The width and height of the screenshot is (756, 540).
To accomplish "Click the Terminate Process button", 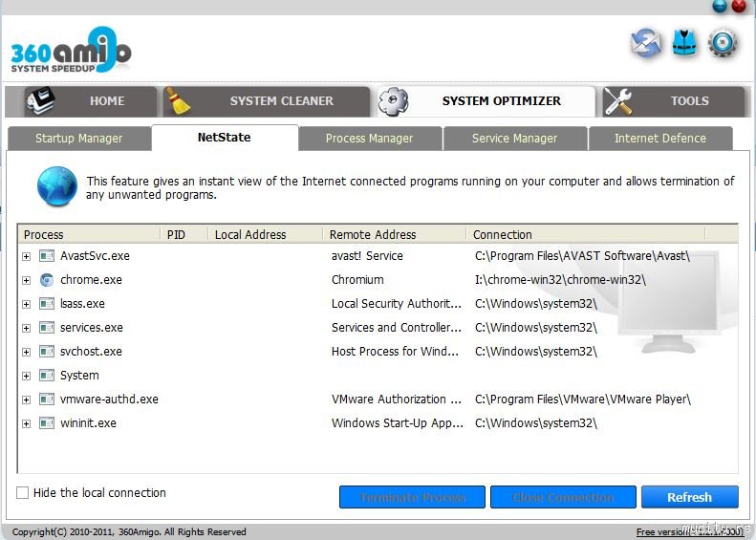I will [x=412, y=497].
